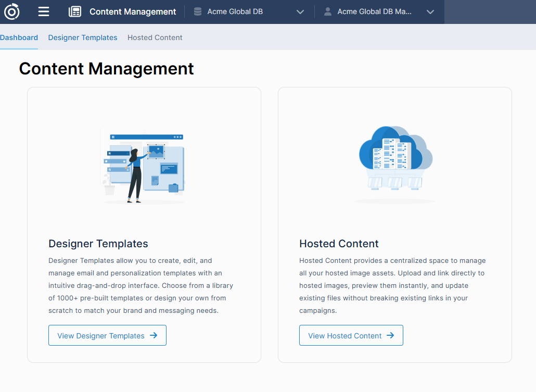Expand the Acme Global DB Ma... account chevron
This screenshot has height=392, width=536.
pyautogui.click(x=430, y=12)
